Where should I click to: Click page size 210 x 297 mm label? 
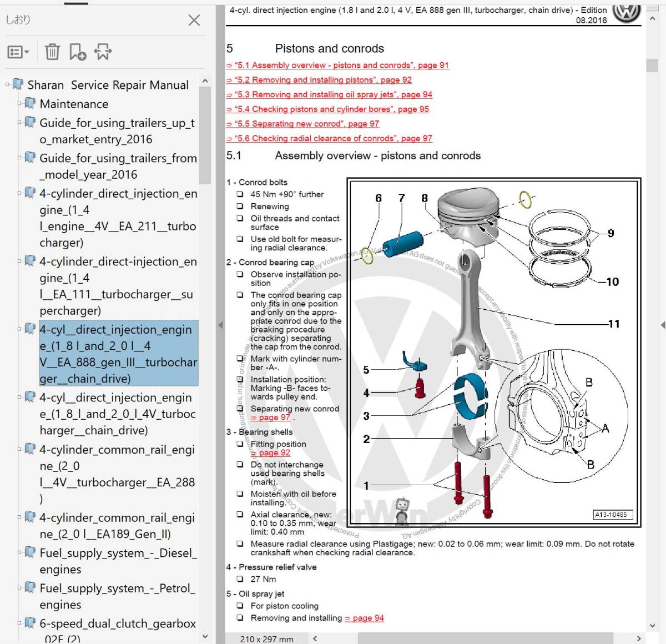pos(266,639)
